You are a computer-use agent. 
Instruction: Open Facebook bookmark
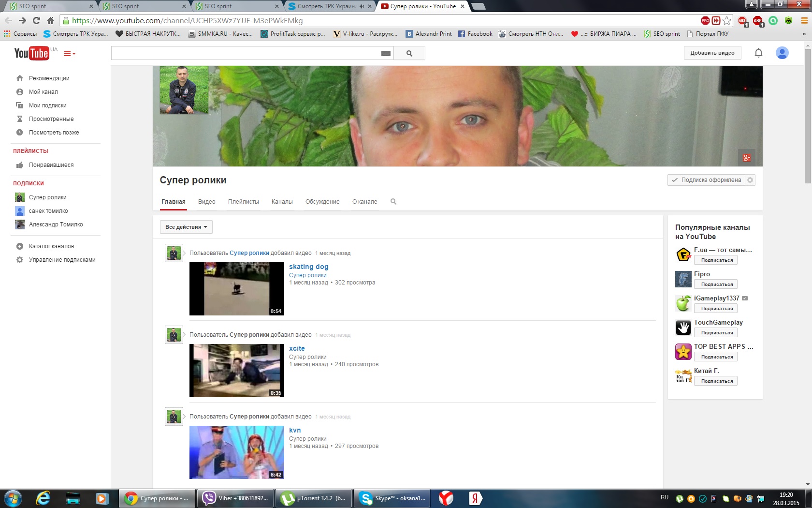(475, 34)
